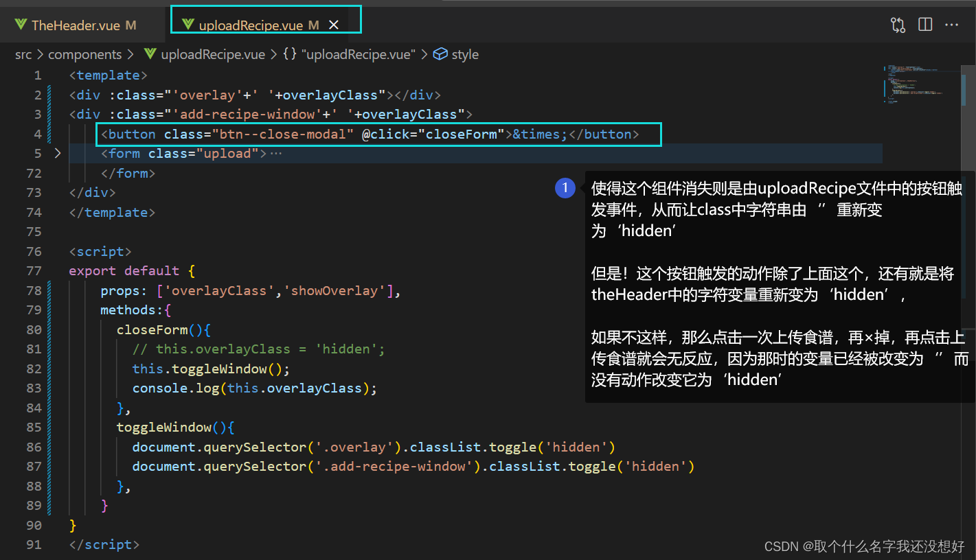Click 'showOverlay' in the props array
The image size is (976, 560).
coord(334,290)
